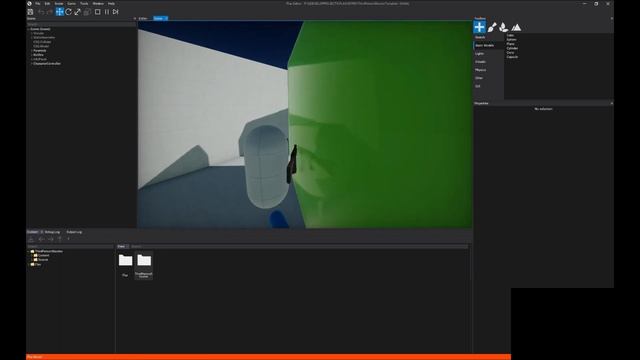This screenshot has width=640, height=360.
Task: Open the Basic Models category in Toolbox
Action: [489, 45]
